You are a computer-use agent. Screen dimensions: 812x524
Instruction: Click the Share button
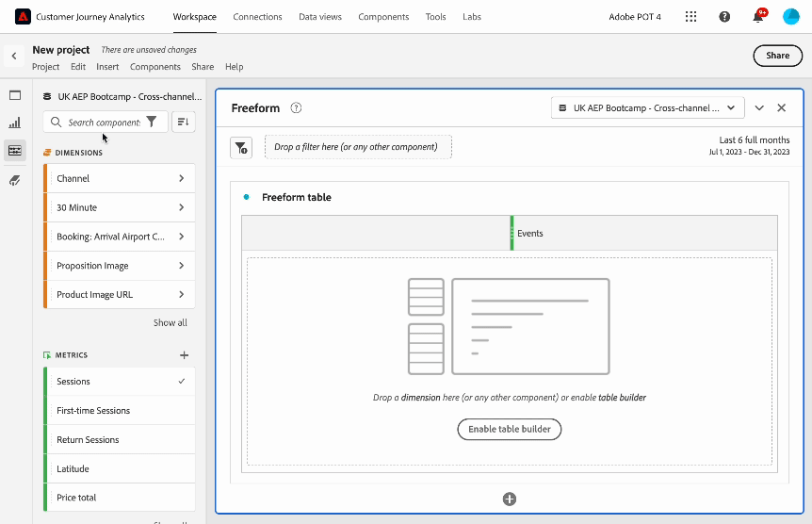777,56
